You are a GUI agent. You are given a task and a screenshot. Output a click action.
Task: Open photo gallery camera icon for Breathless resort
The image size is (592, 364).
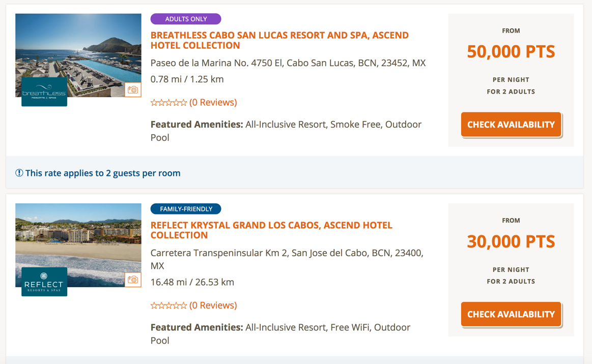pos(133,90)
